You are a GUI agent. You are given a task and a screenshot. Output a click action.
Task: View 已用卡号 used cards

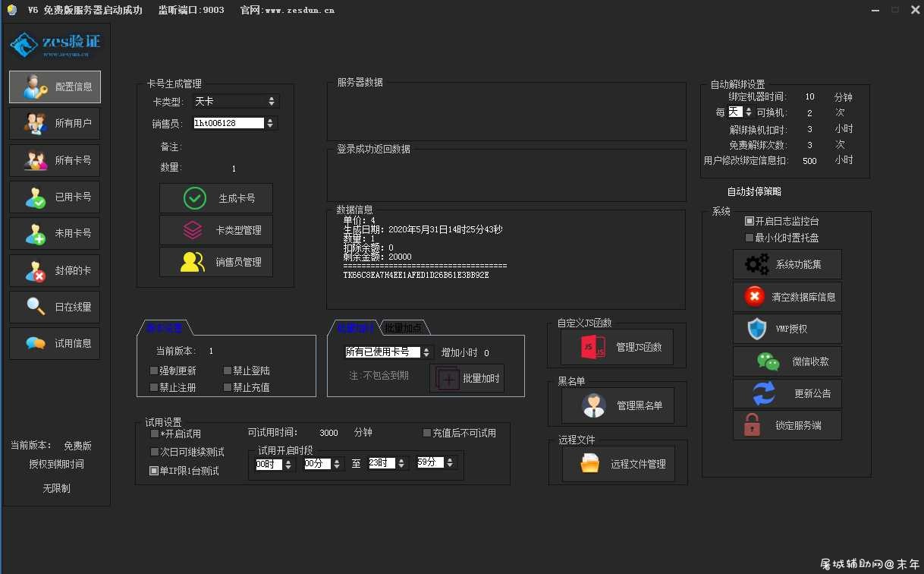point(55,197)
